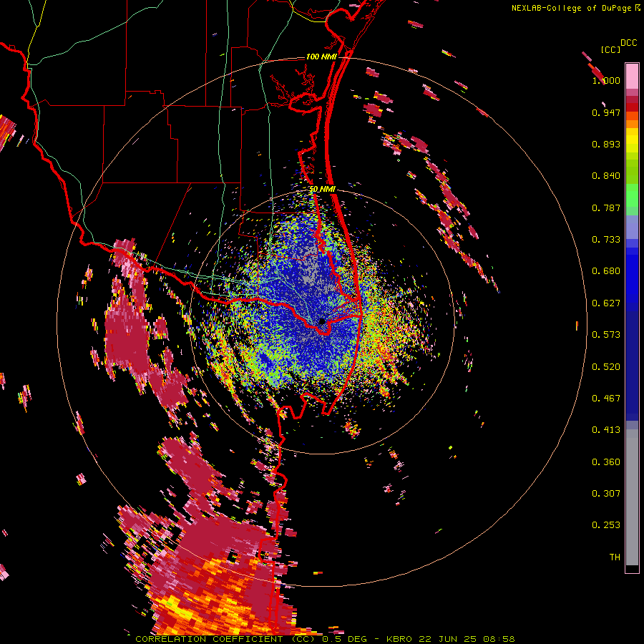Select the 0.947 color scale value
The image size is (644, 644).
coord(606,112)
